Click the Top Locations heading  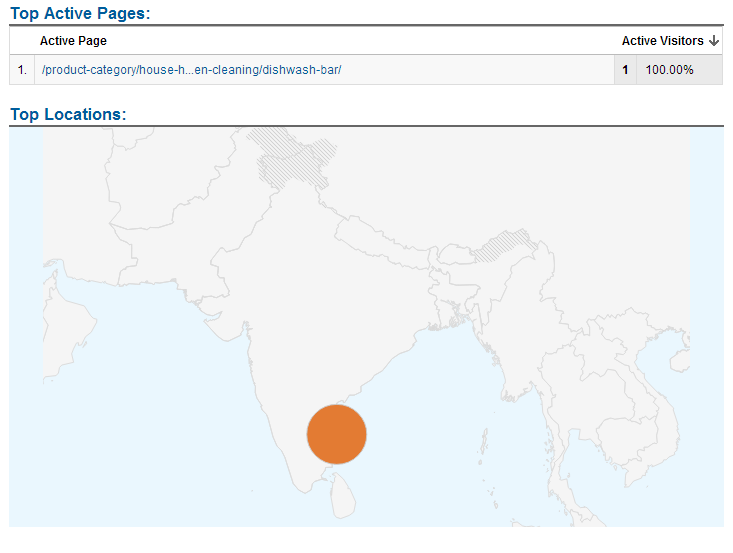[68, 114]
